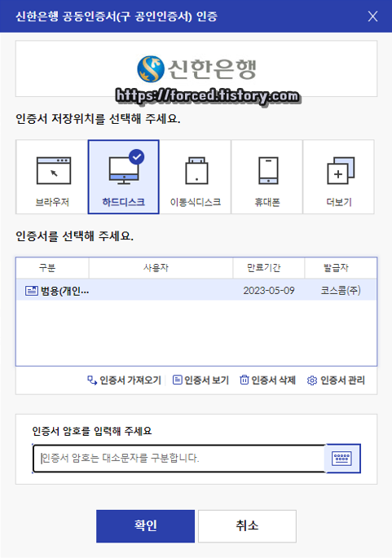Click the 신한은행 logo banner
Screen dimensions: 392x558
click(x=196, y=68)
